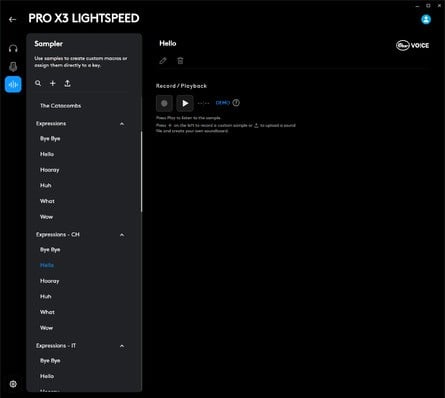Select Bye Bye under Expressions group

[x=50, y=139]
